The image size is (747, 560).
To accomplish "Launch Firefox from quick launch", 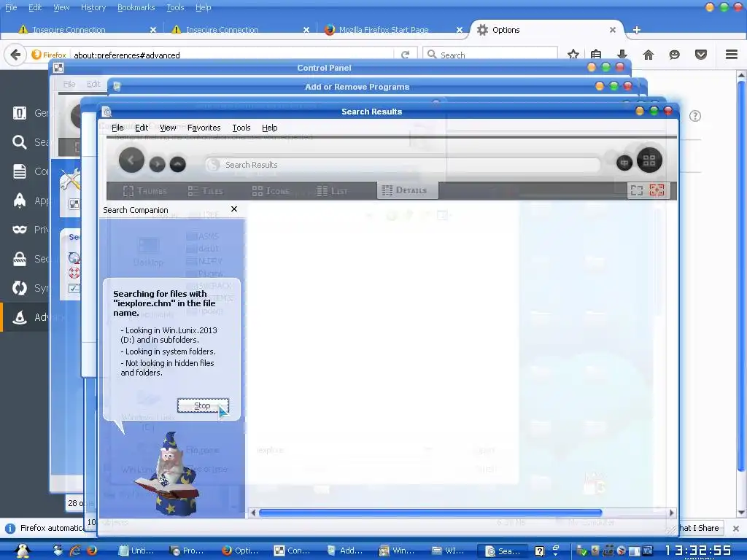I will [x=91, y=551].
